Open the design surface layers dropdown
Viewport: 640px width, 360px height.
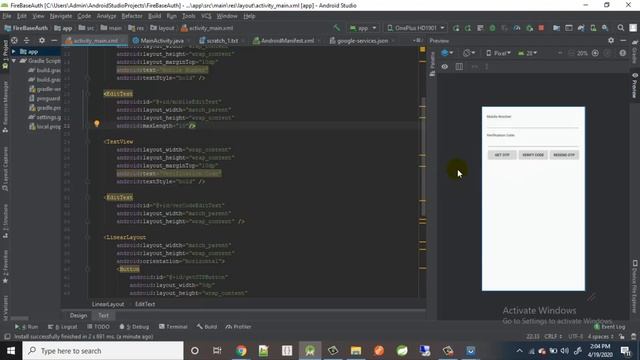coord(447,53)
